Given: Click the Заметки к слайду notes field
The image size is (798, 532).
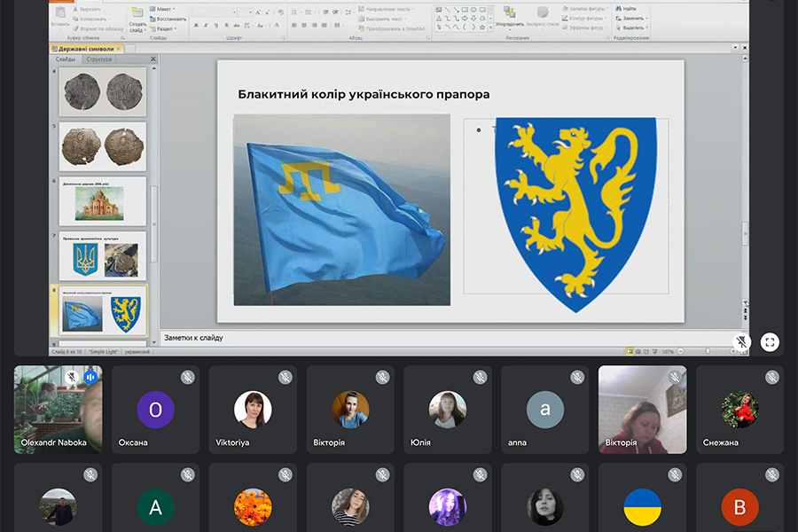Looking at the screenshot, I should pos(443,338).
